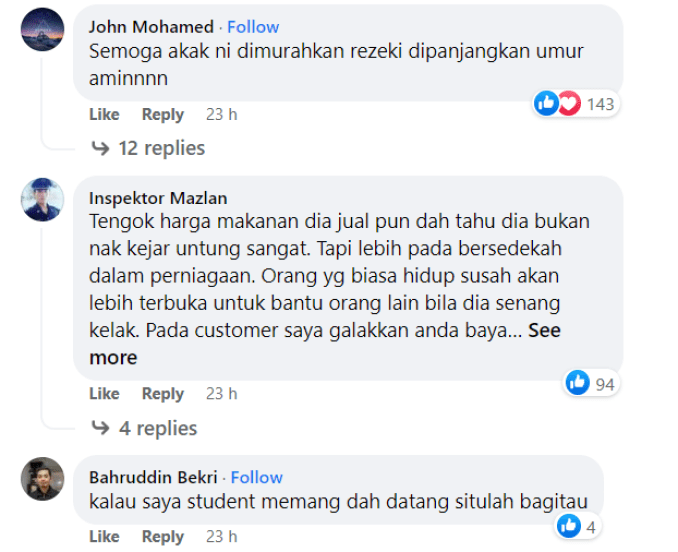This screenshot has width=678, height=552.
Task: Open Inspektor Mazlan's profile avatar
Action: (x=42, y=200)
